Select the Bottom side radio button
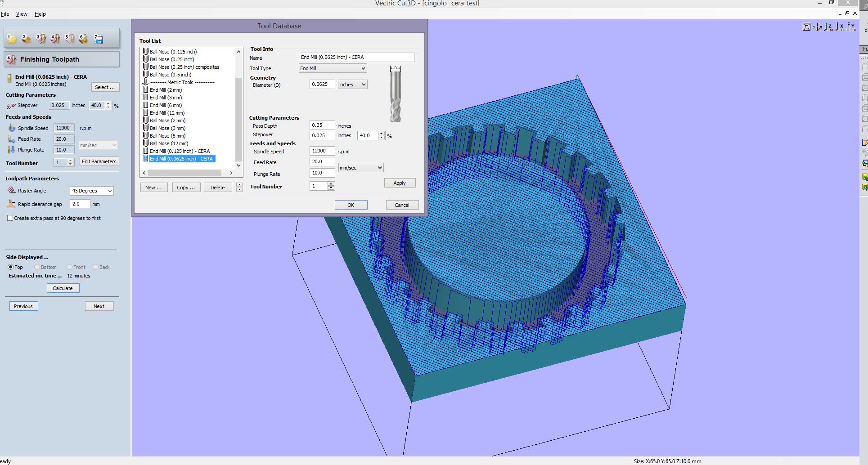 (37, 267)
